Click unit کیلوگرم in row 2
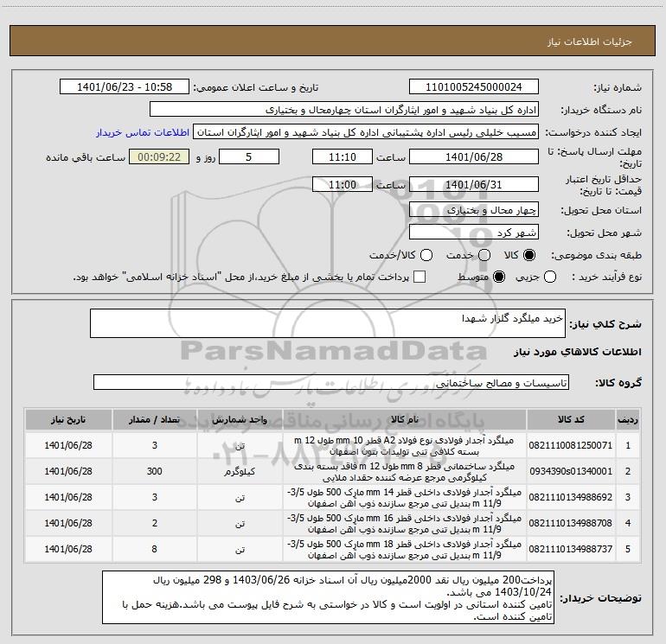This screenshot has height=644, width=666. [x=240, y=472]
